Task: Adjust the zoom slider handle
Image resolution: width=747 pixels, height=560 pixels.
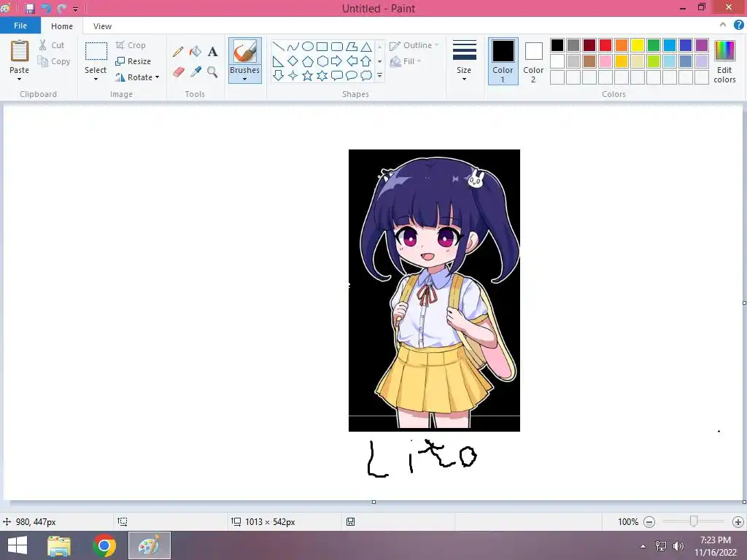Action: [x=694, y=522]
